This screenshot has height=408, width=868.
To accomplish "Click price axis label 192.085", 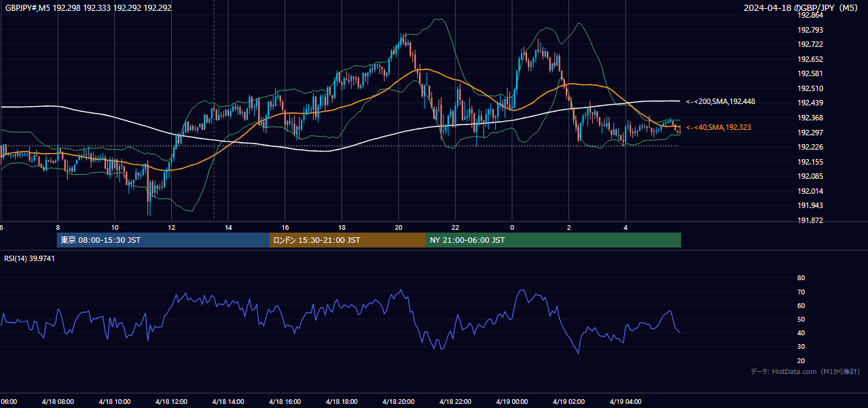I will [810, 176].
